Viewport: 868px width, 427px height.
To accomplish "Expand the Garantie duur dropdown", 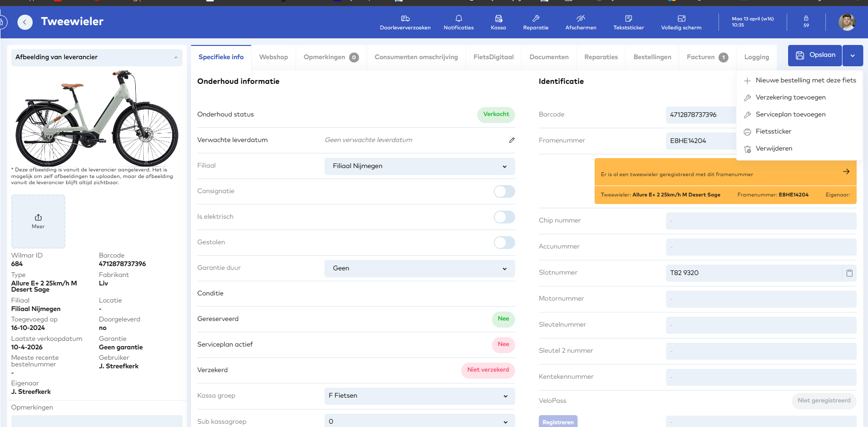I will [x=419, y=268].
